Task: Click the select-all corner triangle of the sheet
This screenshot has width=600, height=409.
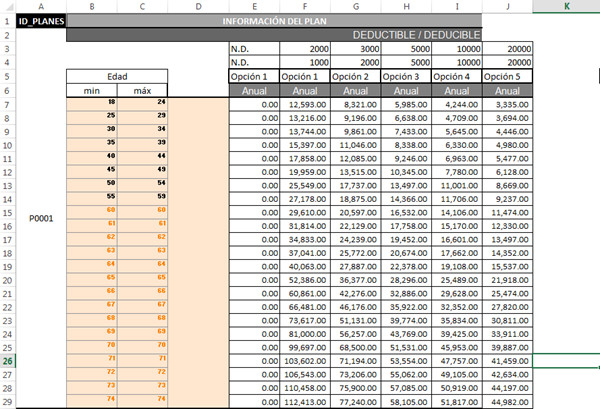Action: click(x=8, y=6)
